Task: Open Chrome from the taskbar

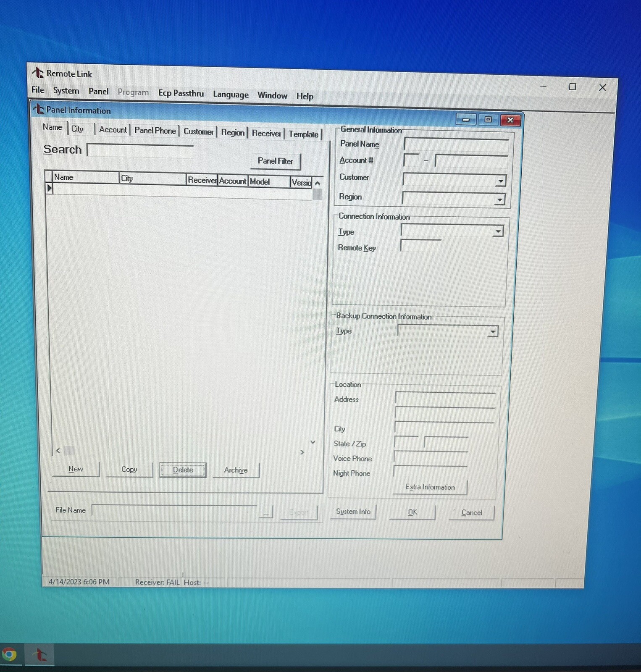Action: [9, 654]
